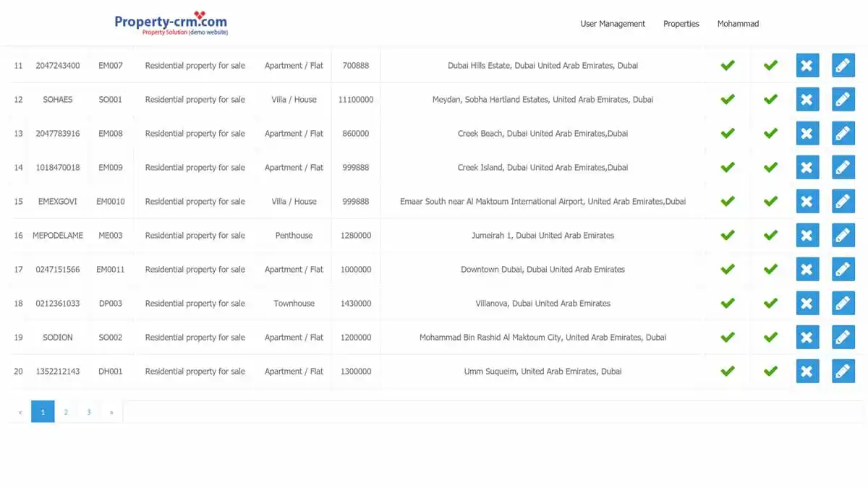Go to pagination page 3

[89, 412]
